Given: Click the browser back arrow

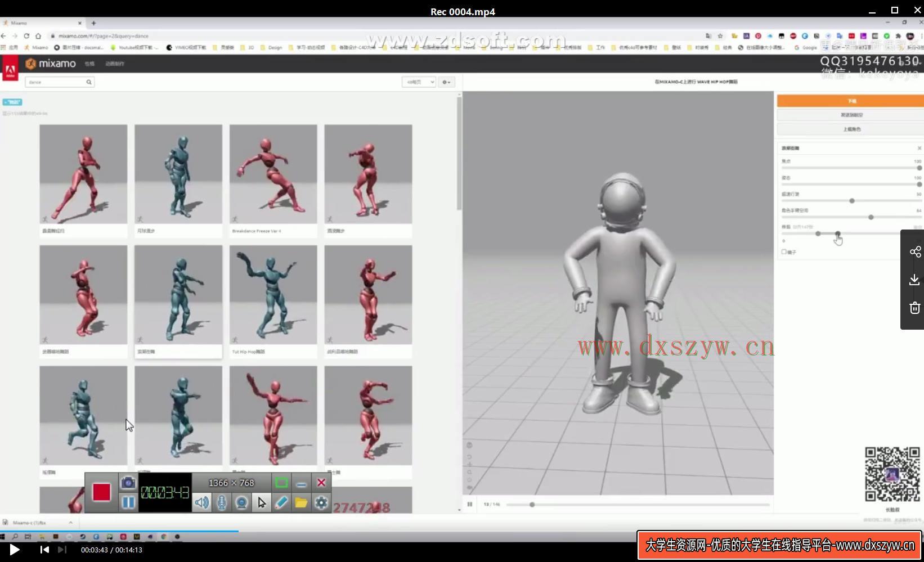Looking at the screenshot, I should click(3, 36).
